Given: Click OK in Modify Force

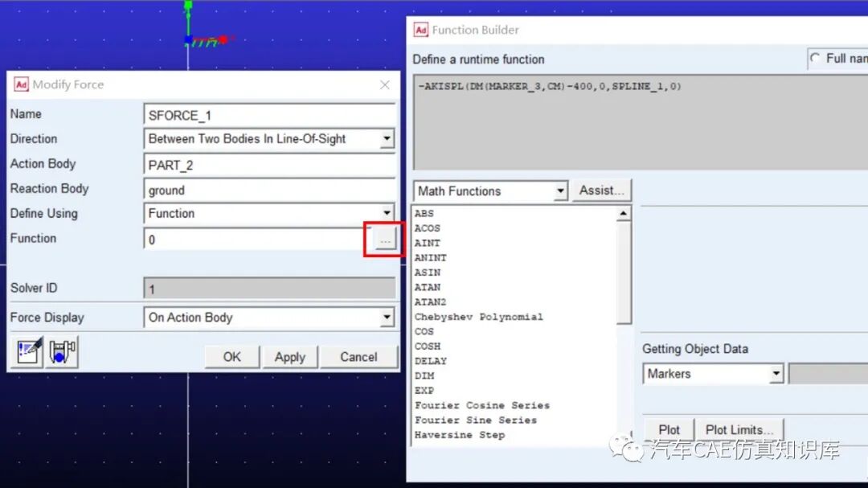Looking at the screenshot, I should coord(232,357).
